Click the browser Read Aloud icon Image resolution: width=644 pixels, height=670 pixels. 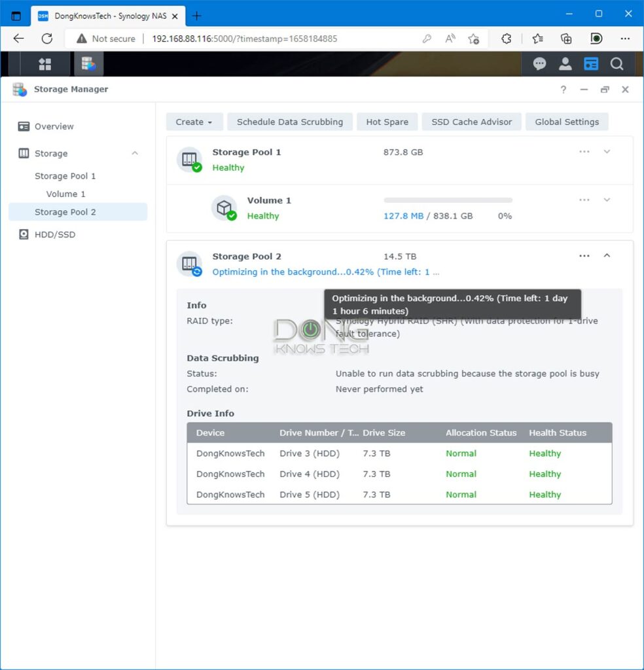point(450,39)
